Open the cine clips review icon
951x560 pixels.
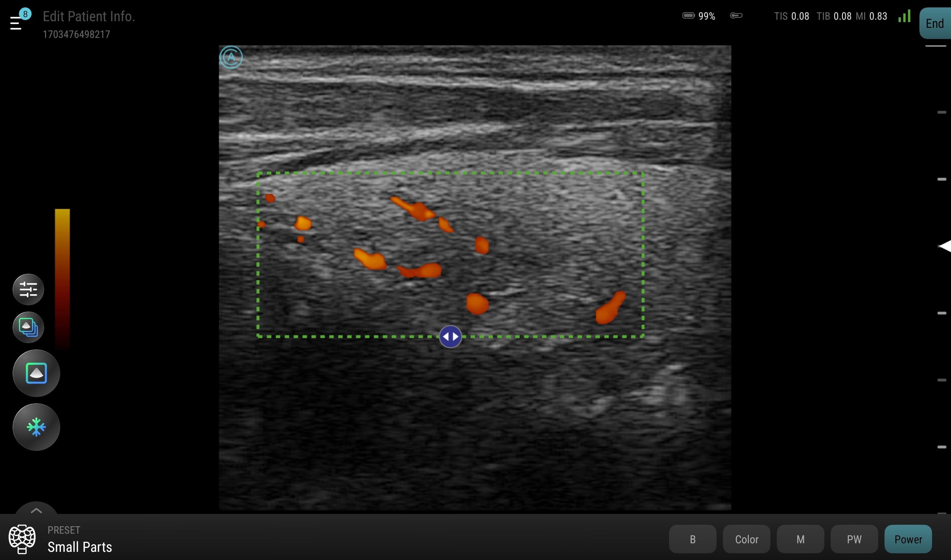28,327
